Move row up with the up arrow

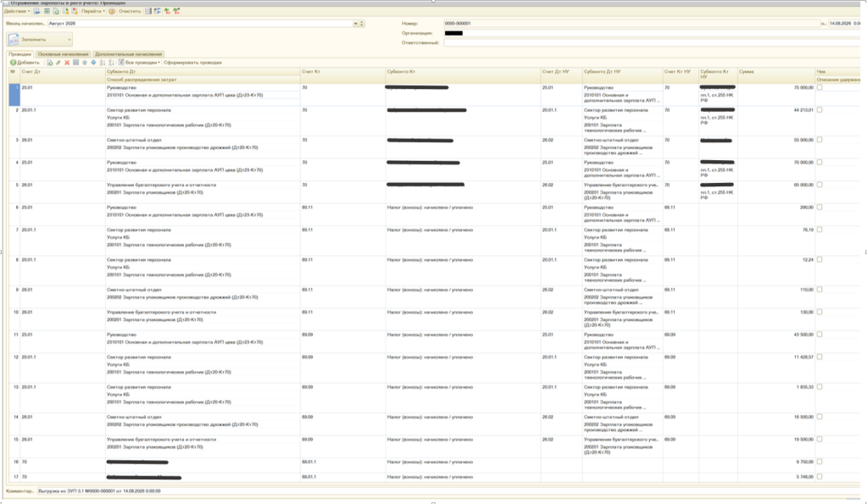(x=85, y=63)
